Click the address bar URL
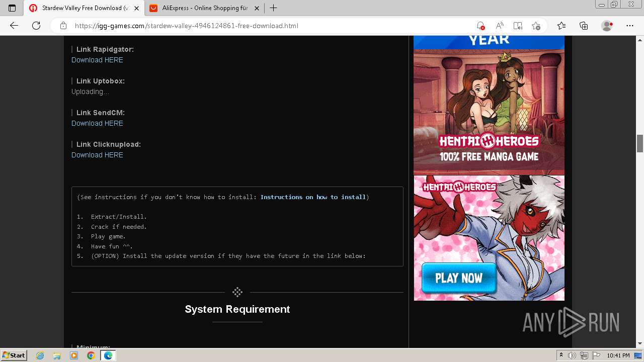This screenshot has height=362, width=644. (x=187, y=26)
